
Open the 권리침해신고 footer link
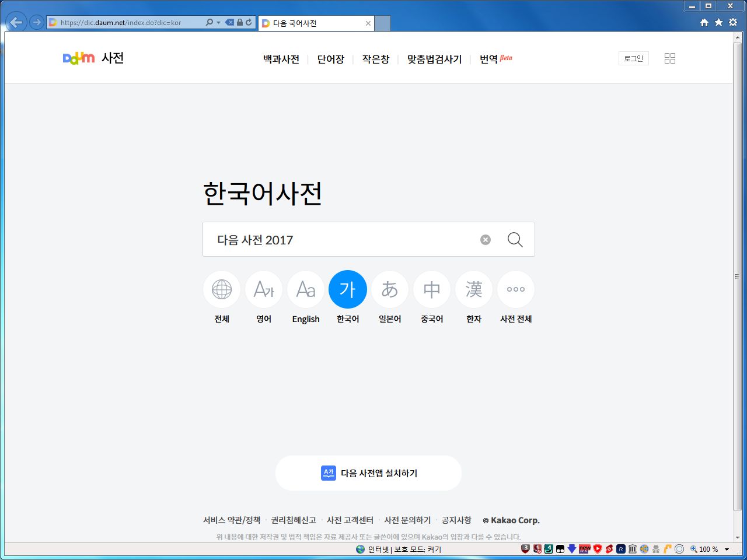coord(294,520)
